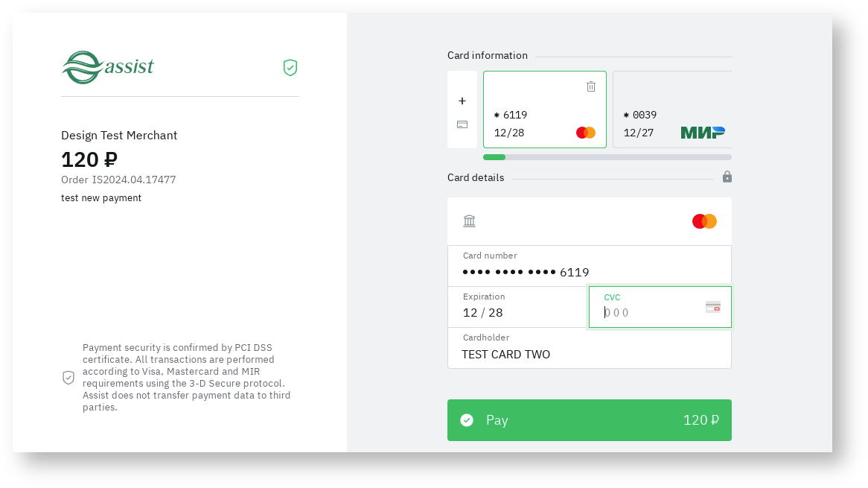Screen dimensions: 868x488
Task: Click the bank building icon
Action: (469, 221)
